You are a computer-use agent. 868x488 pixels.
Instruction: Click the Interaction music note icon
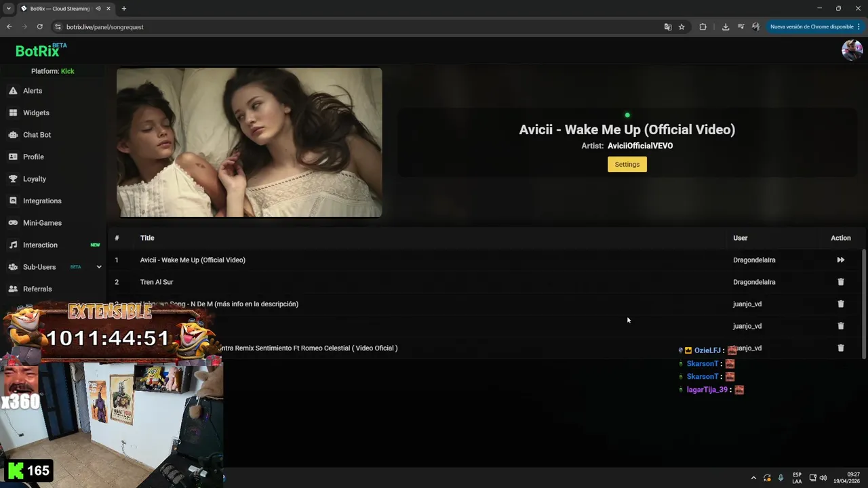pyautogui.click(x=13, y=245)
